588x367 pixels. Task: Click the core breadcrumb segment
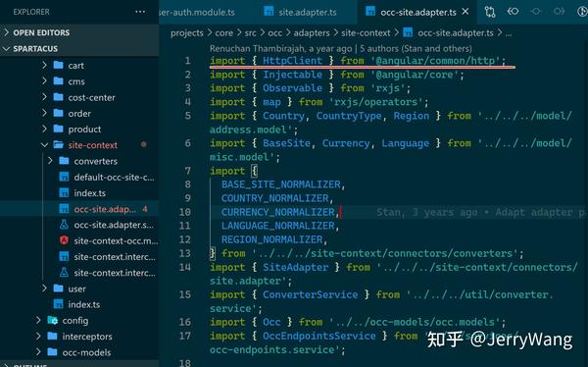tap(223, 33)
